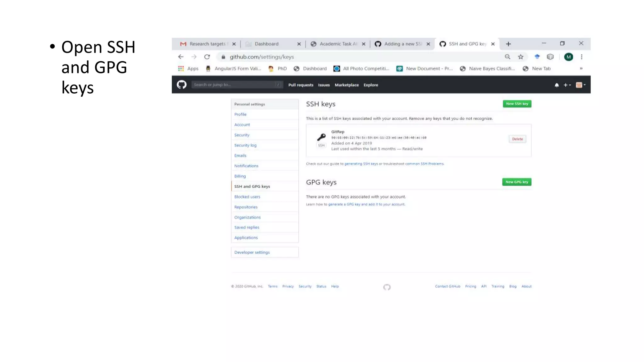Click the browser forward arrow
The height and width of the screenshot is (362, 644).
[x=194, y=57]
